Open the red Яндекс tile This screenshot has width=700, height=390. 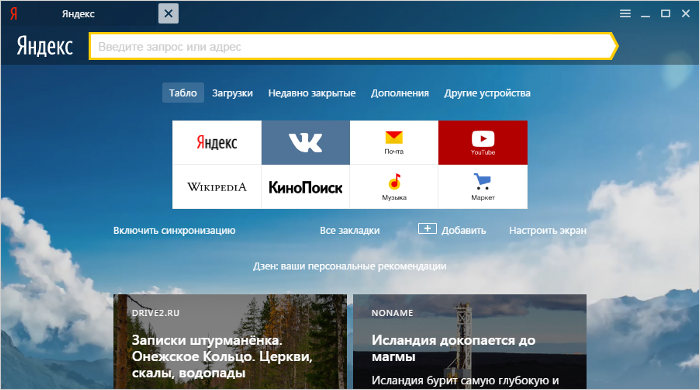pyautogui.click(x=217, y=142)
